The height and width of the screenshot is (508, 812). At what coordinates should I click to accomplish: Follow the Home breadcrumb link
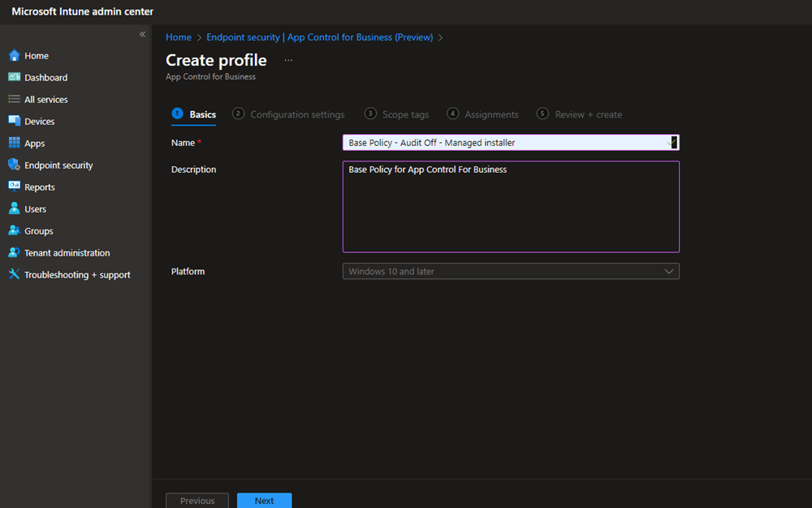[178, 37]
